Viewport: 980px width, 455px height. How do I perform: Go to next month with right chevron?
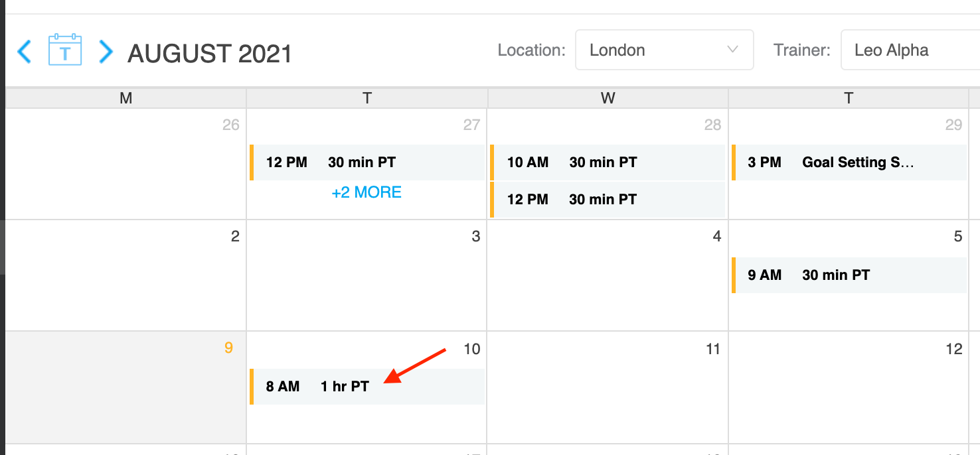[106, 51]
